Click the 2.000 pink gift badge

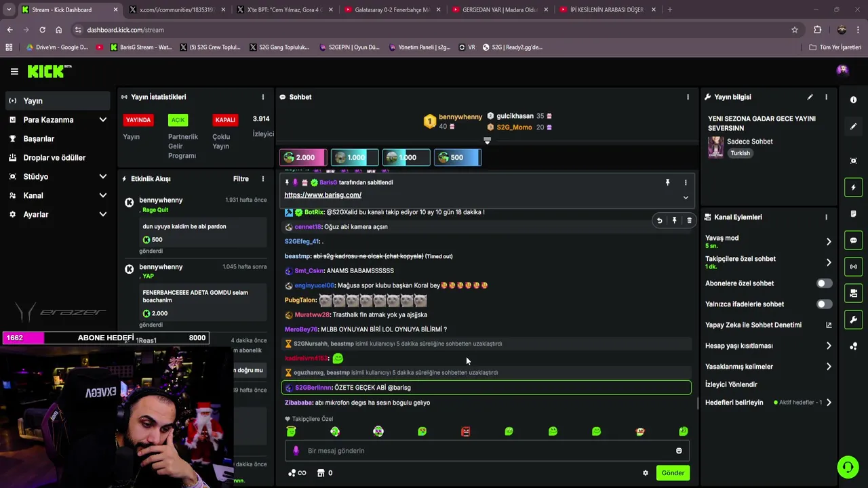pyautogui.click(x=303, y=157)
